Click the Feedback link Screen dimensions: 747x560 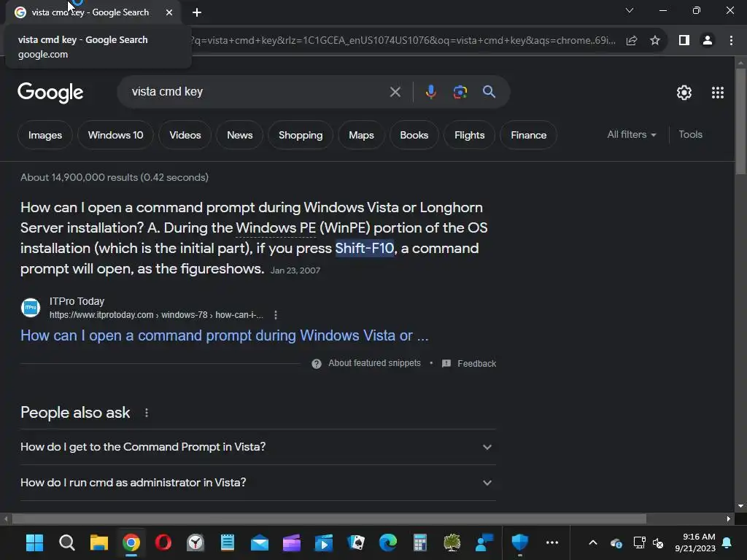477,364
